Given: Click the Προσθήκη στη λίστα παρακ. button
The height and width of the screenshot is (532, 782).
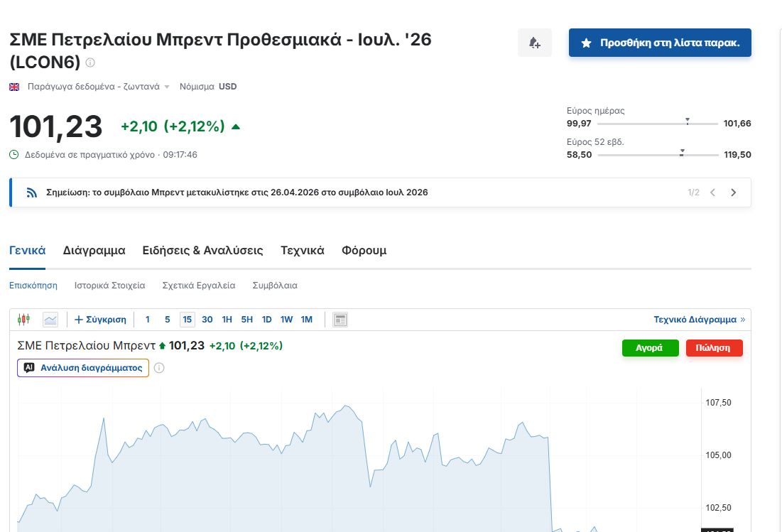Looking at the screenshot, I should pyautogui.click(x=660, y=43).
